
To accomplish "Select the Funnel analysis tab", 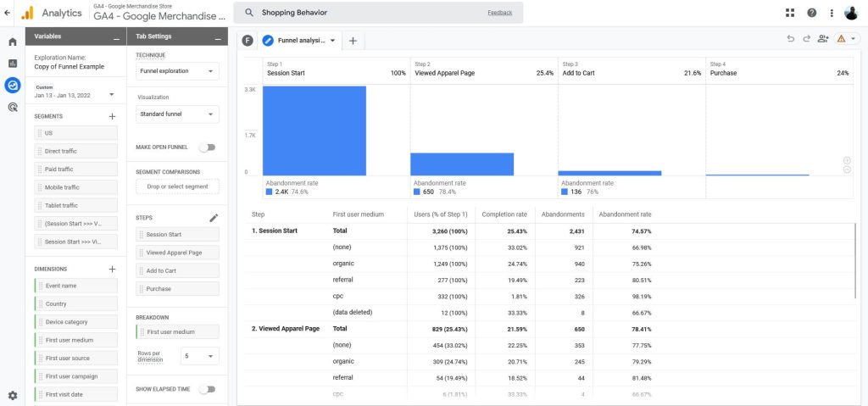I will (x=299, y=41).
